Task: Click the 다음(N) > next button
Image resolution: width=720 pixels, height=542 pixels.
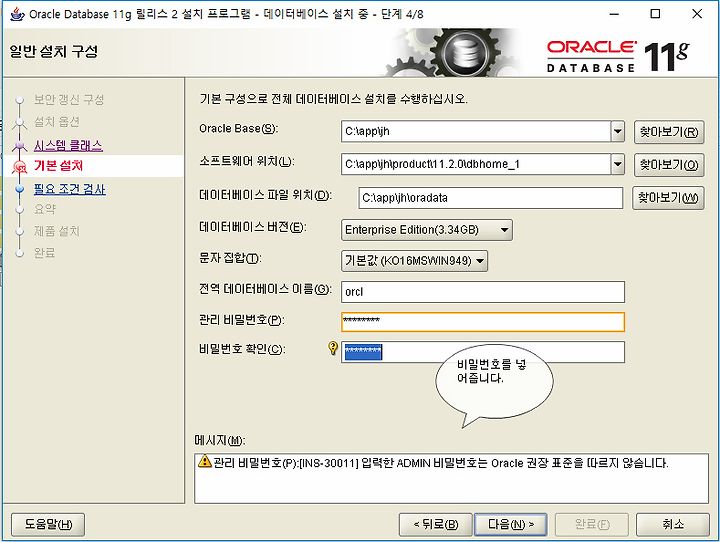Action: coord(511,524)
